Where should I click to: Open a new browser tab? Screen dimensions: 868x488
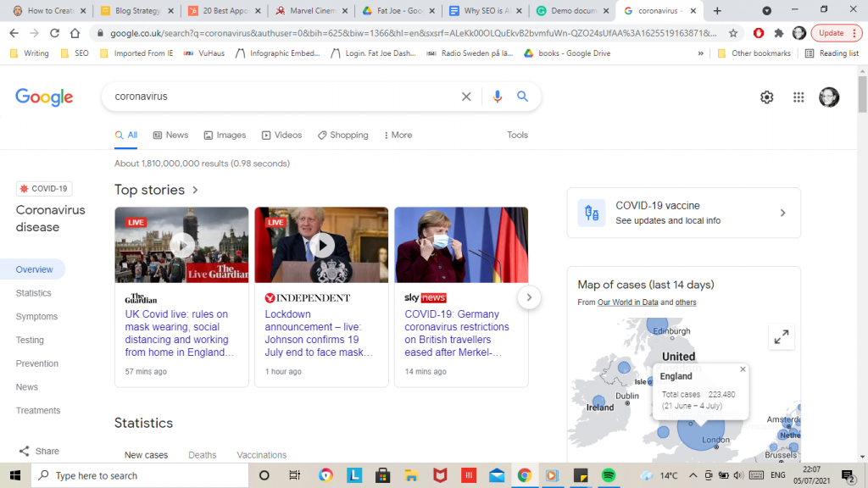point(717,10)
